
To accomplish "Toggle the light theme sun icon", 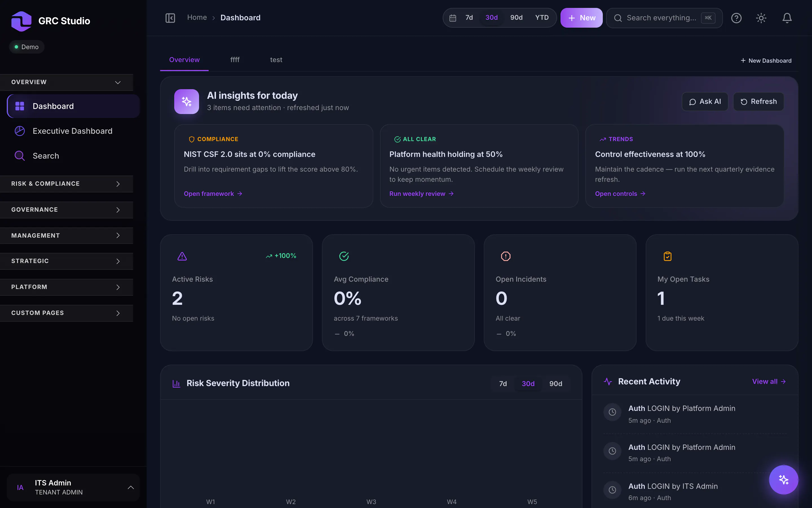I will (761, 18).
